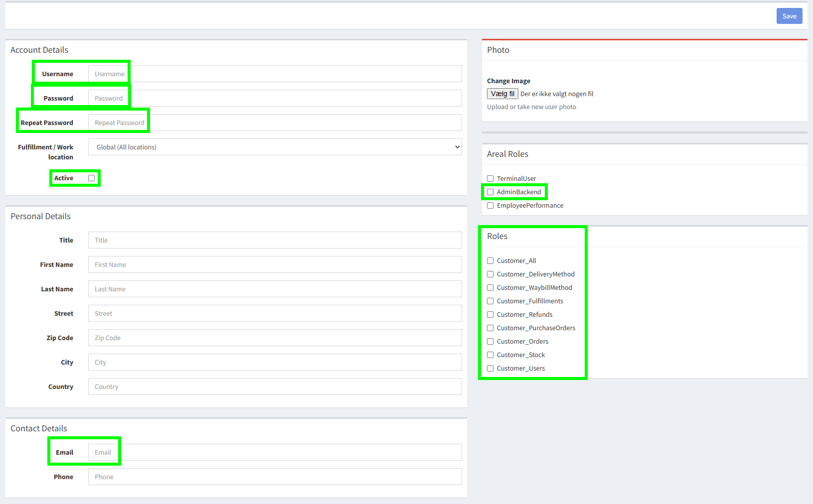This screenshot has width=813, height=504.
Task: Enable the AdminBackend areal role
Action: click(490, 192)
